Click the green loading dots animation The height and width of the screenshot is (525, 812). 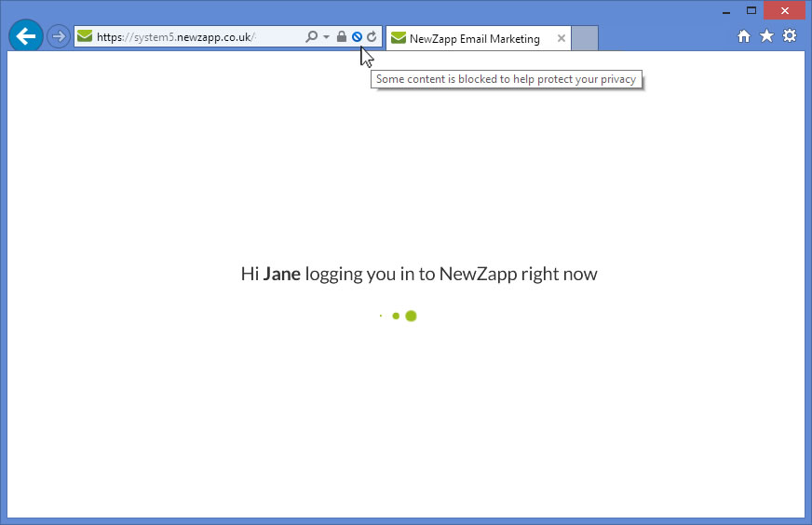coord(398,316)
